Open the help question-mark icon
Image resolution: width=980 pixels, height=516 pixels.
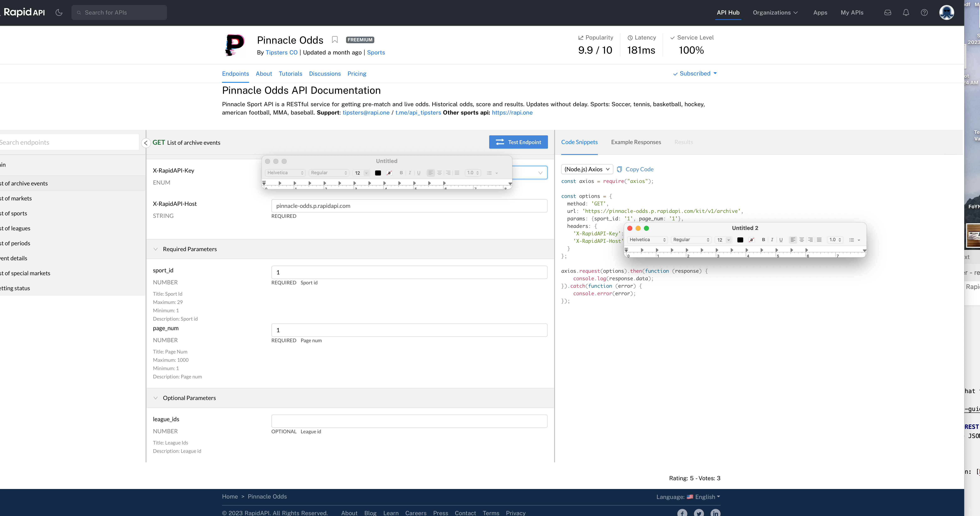(924, 12)
